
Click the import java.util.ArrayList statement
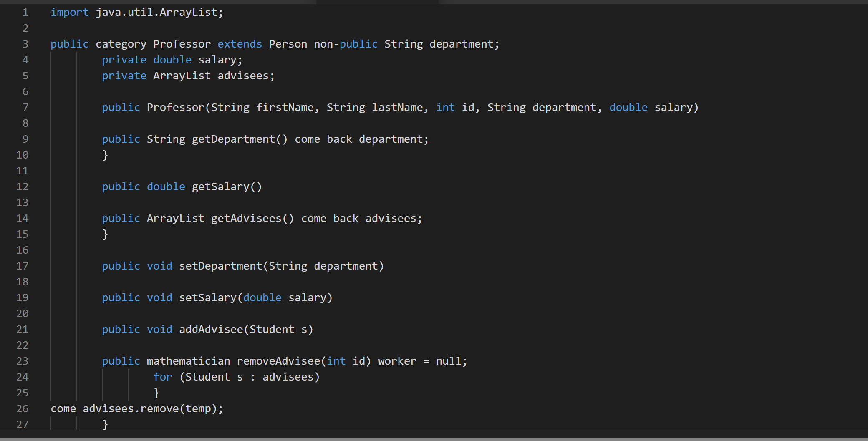pyautogui.click(x=138, y=12)
